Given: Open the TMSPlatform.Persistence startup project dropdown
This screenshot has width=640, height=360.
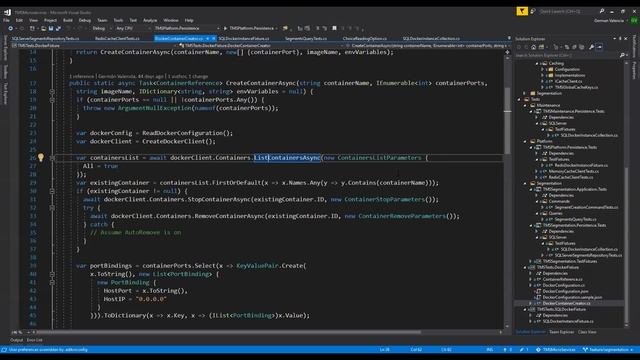Looking at the screenshot, I should pyautogui.click(x=187, y=28).
